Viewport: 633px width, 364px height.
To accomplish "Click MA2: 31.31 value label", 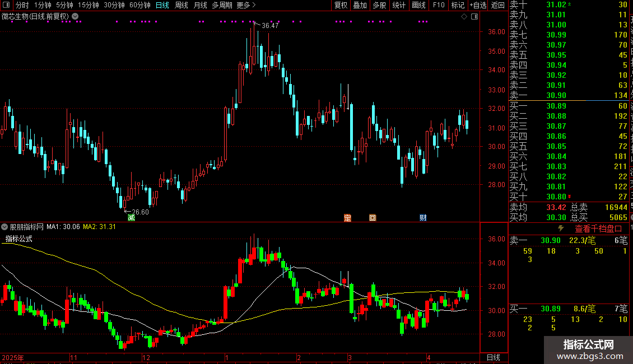I will (x=99, y=227).
